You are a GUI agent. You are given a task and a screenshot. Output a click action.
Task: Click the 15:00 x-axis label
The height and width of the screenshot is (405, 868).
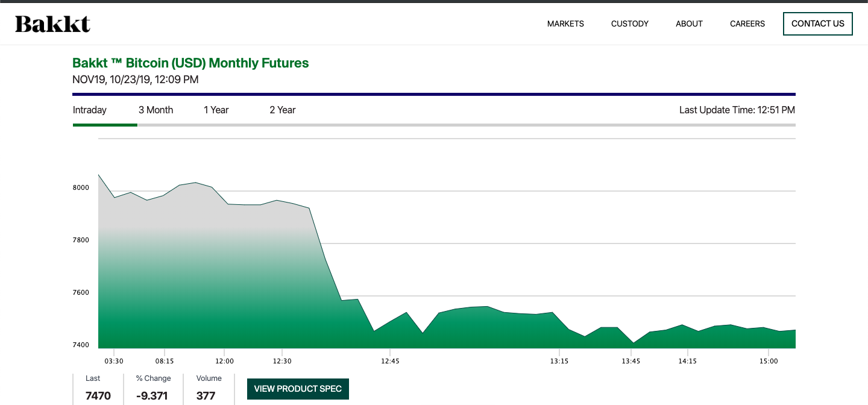769,361
